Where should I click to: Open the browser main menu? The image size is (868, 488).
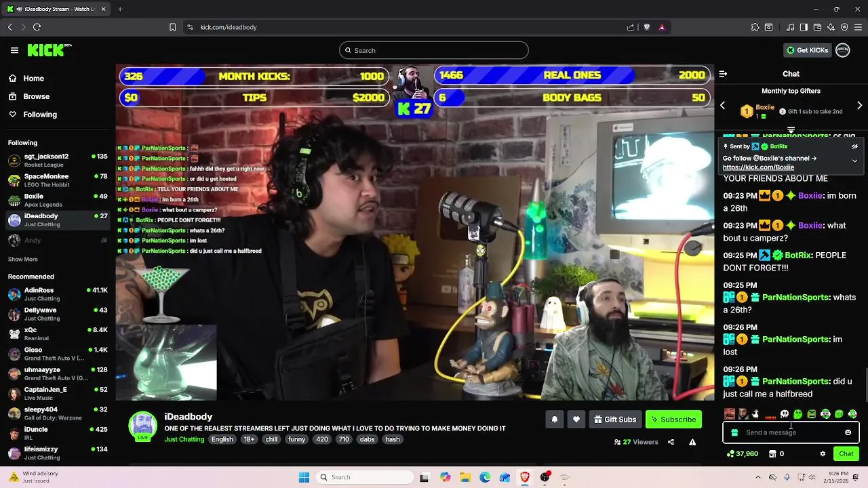pos(858,27)
